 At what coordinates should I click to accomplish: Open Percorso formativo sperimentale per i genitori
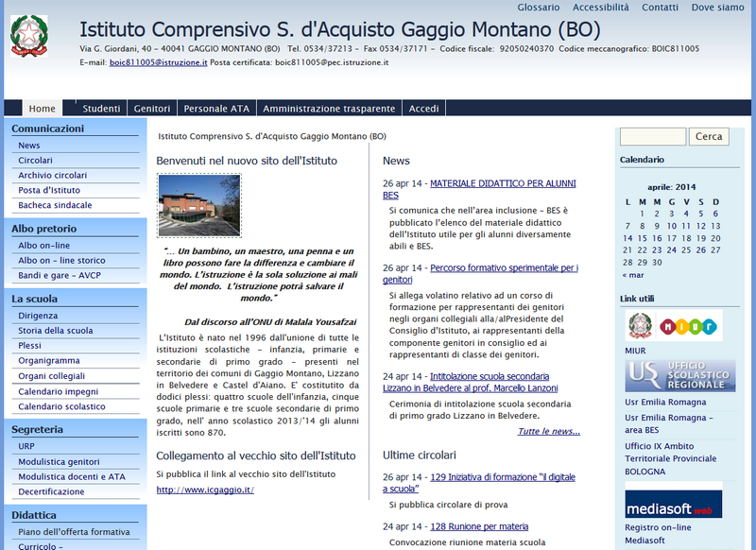pyautogui.click(x=504, y=268)
